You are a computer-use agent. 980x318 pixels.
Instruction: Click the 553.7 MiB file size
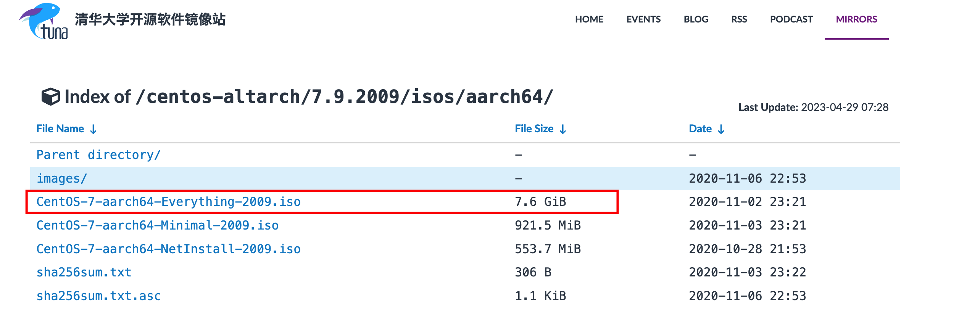pos(548,249)
